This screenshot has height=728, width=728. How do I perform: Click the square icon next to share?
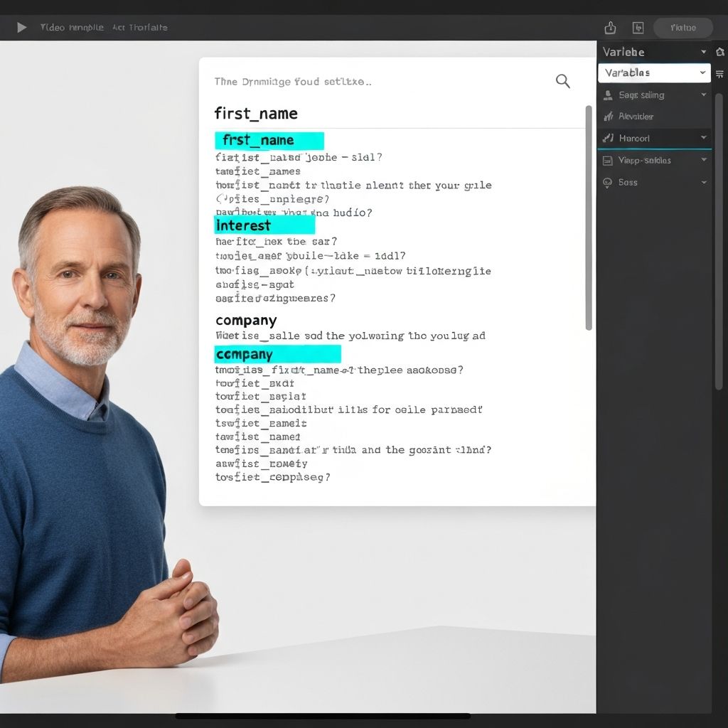click(x=638, y=28)
